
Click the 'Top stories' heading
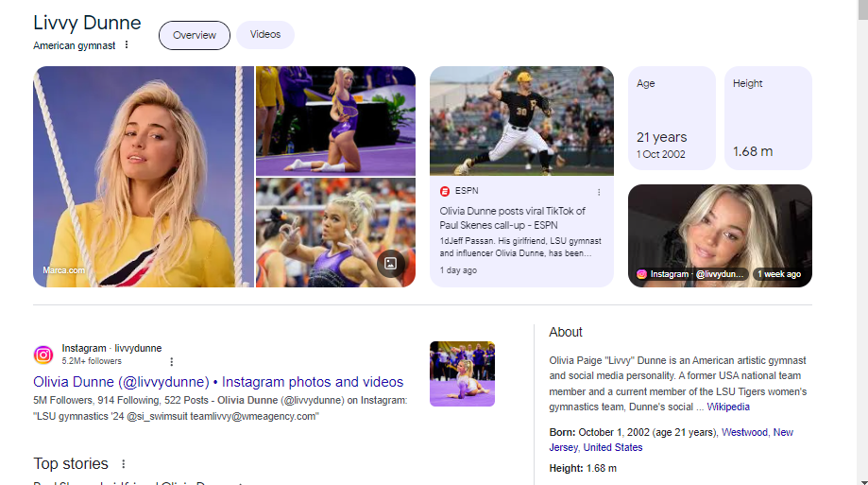point(71,463)
